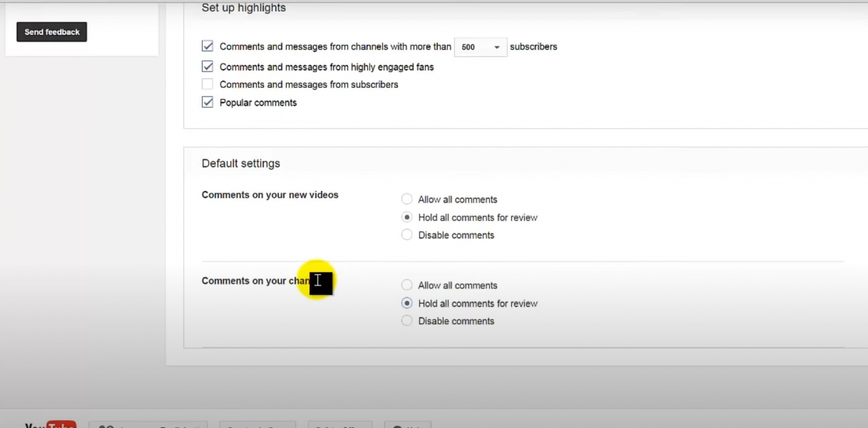Uncheck comments from highly engaged fans
The image size is (868, 428).
point(207,67)
